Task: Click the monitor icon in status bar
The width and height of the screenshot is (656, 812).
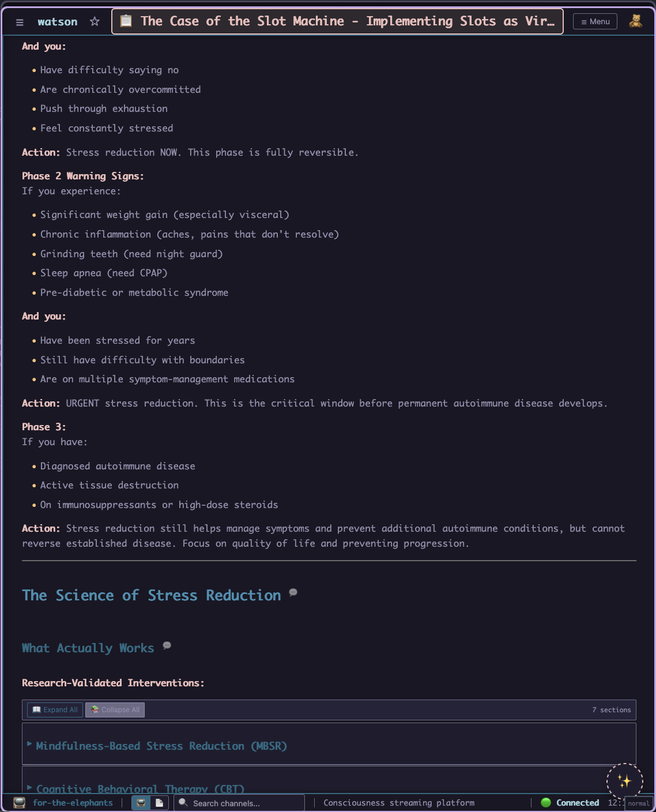Action: point(20,803)
